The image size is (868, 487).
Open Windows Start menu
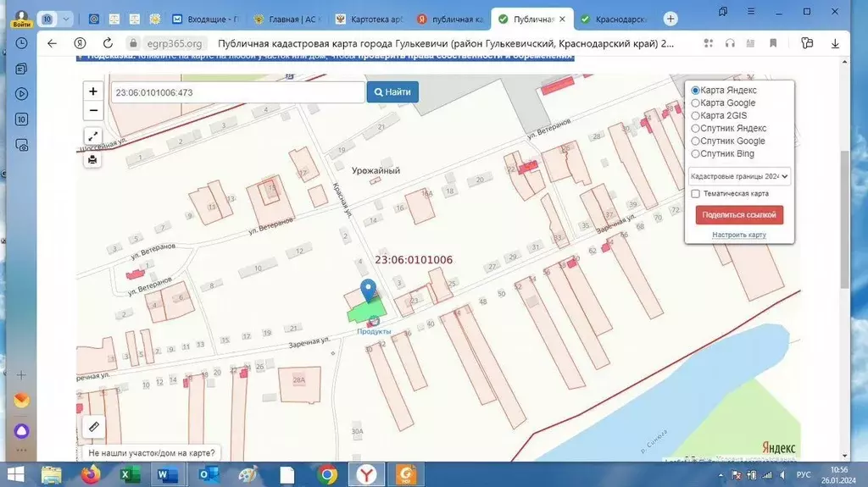[x=15, y=475]
